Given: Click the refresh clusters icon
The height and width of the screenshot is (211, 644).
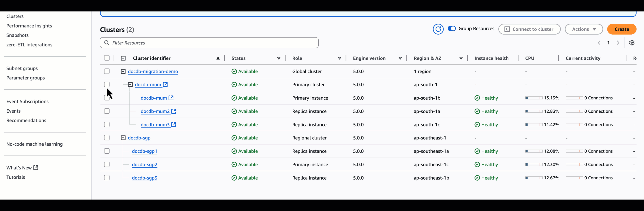Looking at the screenshot, I should click(x=438, y=29).
